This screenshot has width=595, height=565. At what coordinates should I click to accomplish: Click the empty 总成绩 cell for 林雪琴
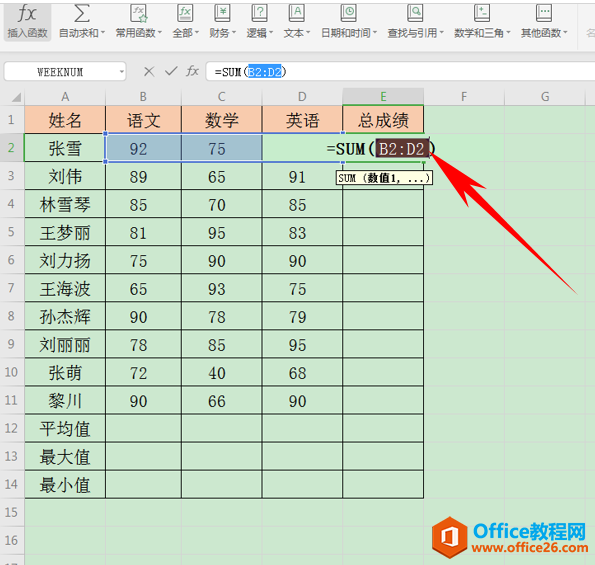click(383, 204)
